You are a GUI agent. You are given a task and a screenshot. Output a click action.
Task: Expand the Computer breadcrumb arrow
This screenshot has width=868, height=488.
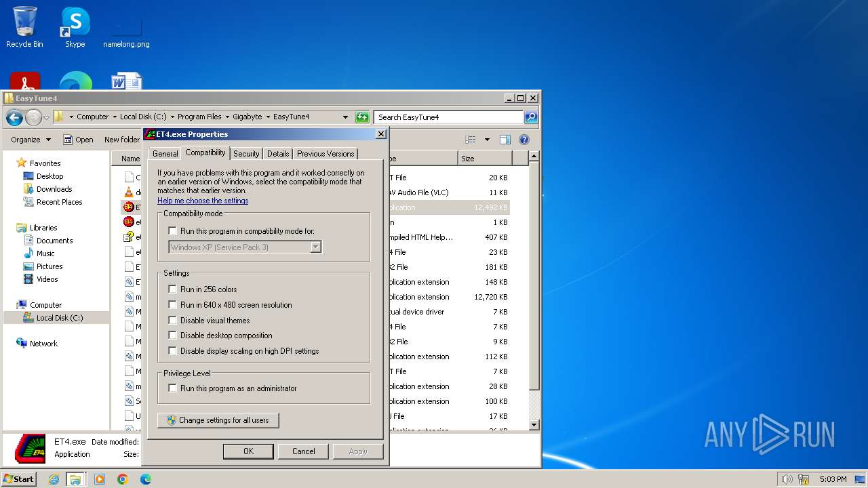coord(115,117)
